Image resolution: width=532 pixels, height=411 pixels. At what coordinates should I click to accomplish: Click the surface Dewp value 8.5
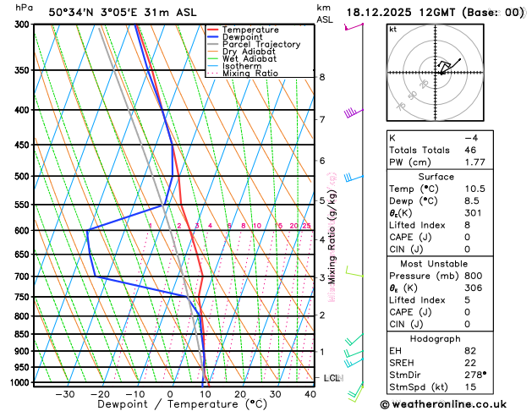[x=472, y=200]
